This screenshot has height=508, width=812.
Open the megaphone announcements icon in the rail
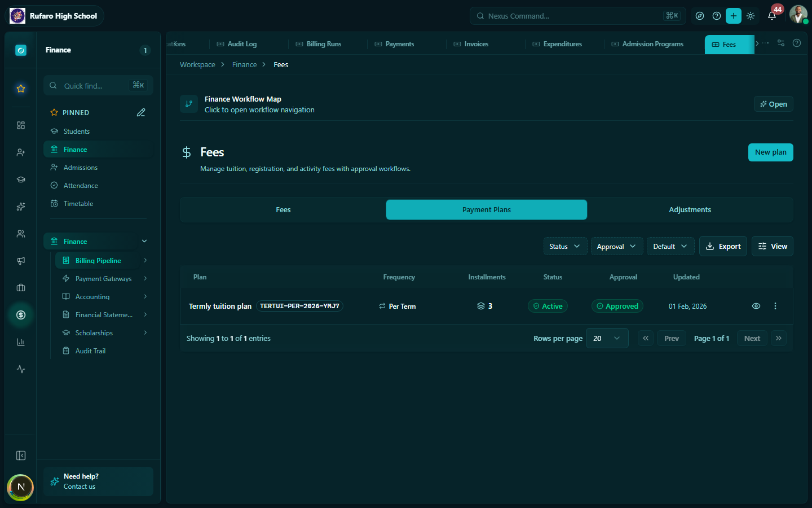click(x=21, y=261)
